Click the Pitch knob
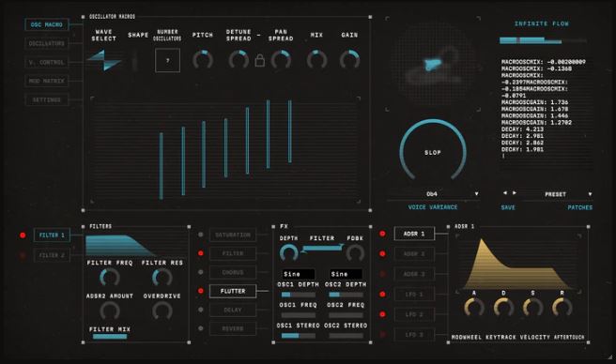This screenshot has width=616, height=364. click(203, 60)
